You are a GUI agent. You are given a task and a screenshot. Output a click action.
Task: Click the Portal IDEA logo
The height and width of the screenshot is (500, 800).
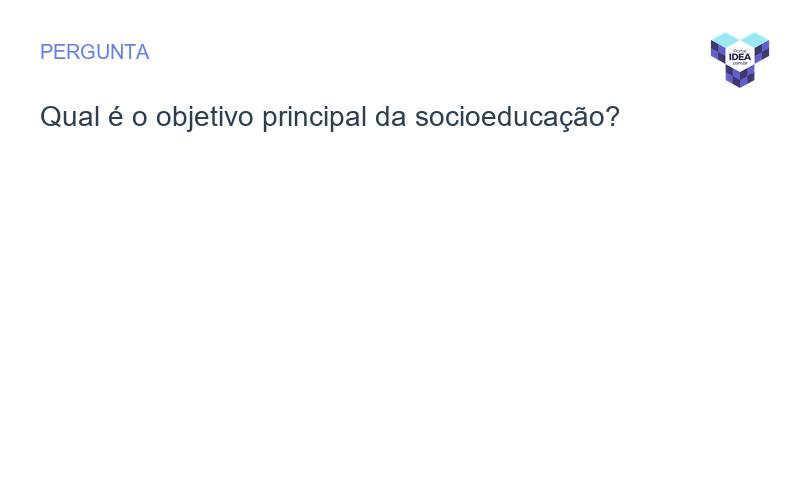tap(740, 59)
